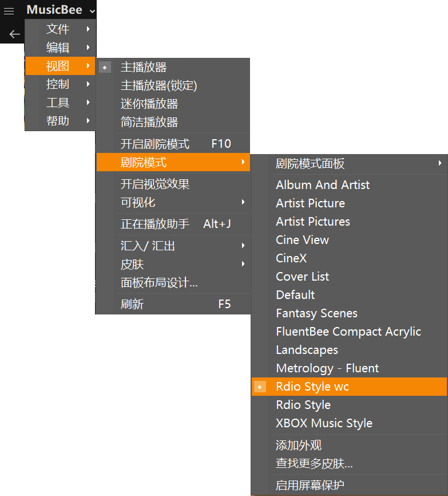Switch to 迷你播放器
The height and width of the screenshot is (496, 448).
tap(173, 104)
